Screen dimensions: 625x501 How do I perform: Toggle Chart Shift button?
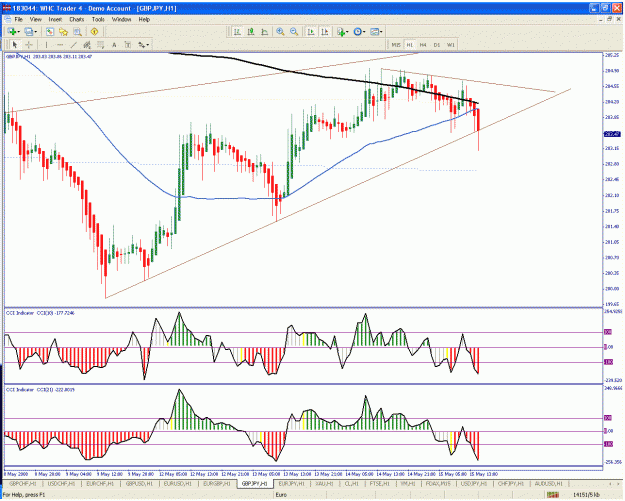coord(325,31)
